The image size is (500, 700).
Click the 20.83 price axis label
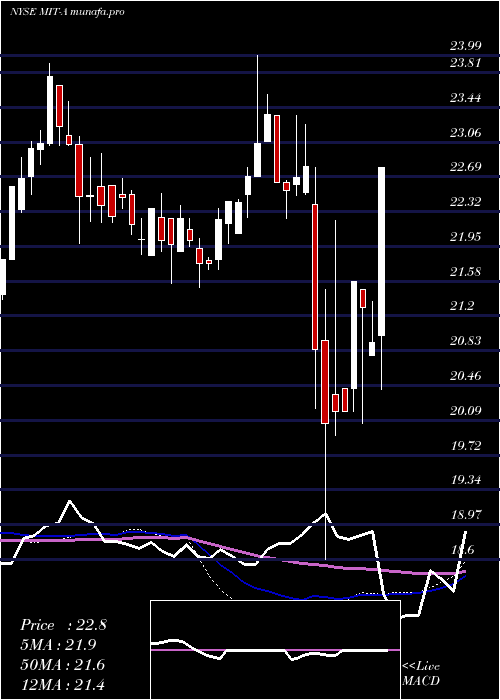[x=465, y=342]
